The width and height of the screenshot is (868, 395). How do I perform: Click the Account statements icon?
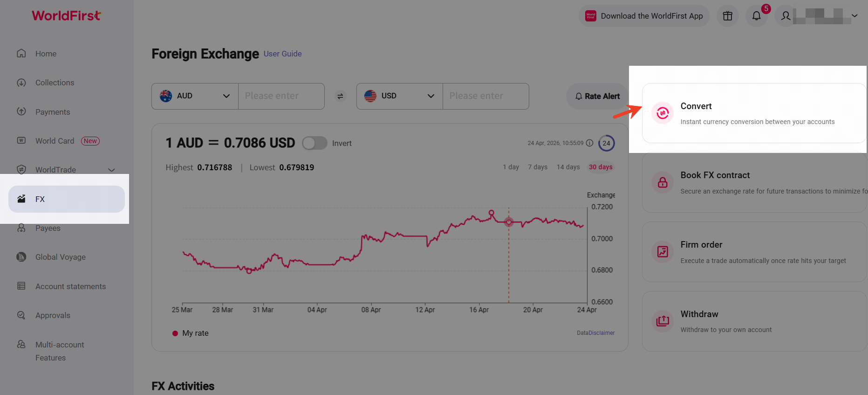[21, 286]
